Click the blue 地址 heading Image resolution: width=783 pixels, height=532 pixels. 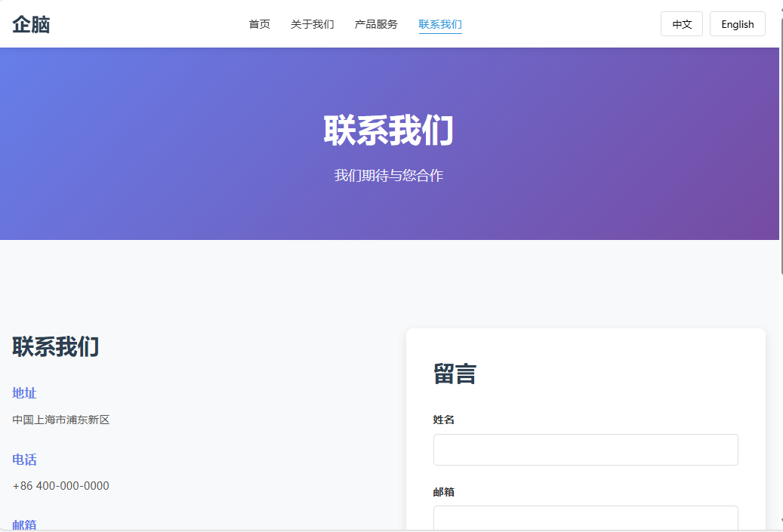(24, 393)
